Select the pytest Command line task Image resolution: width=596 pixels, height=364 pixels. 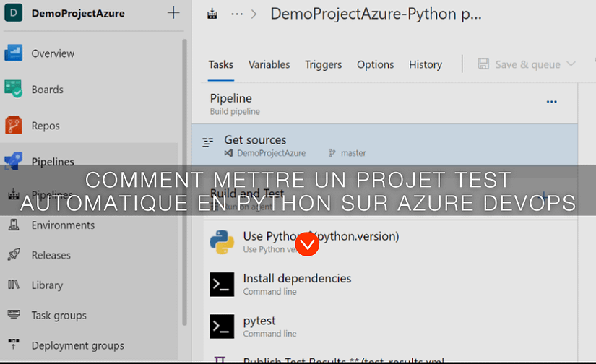coord(390,326)
